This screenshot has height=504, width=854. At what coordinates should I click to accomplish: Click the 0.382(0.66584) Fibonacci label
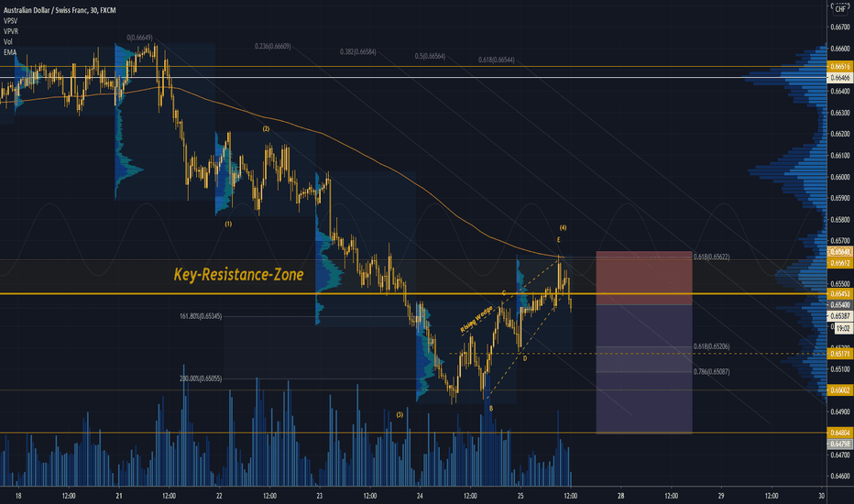[x=358, y=51]
